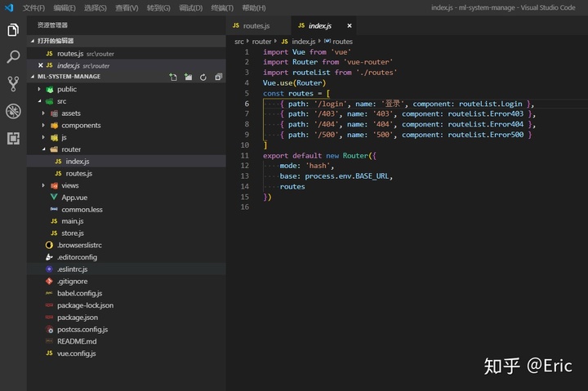Collapse the router folder

click(x=126, y=149)
